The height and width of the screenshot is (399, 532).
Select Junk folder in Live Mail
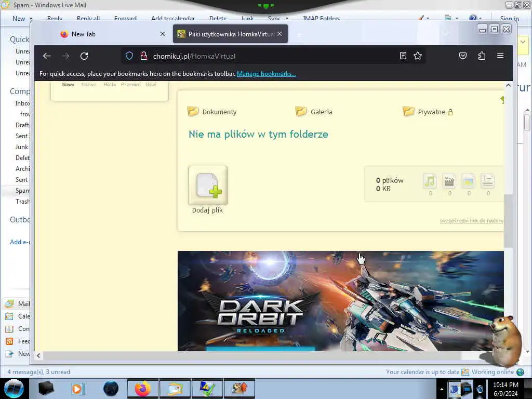point(22,147)
